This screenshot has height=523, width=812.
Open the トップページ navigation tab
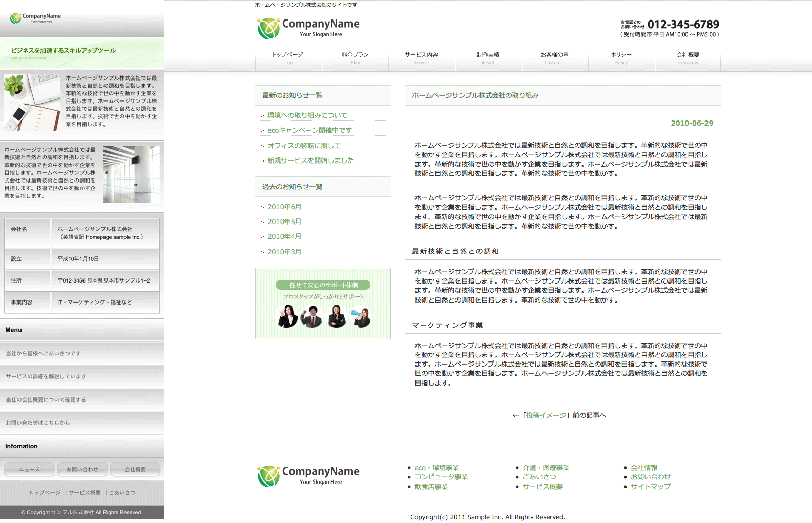(x=288, y=58)
